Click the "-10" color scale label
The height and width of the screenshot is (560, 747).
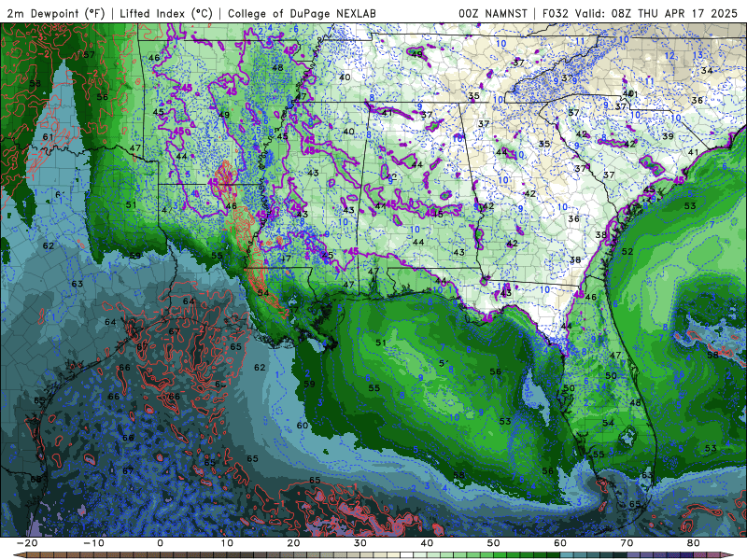[x=93, y=543]
